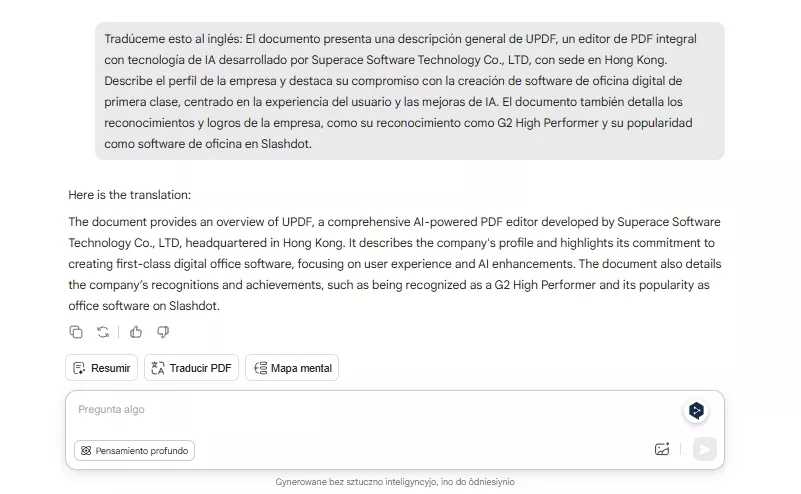Copy the translated response

[76, 332]
